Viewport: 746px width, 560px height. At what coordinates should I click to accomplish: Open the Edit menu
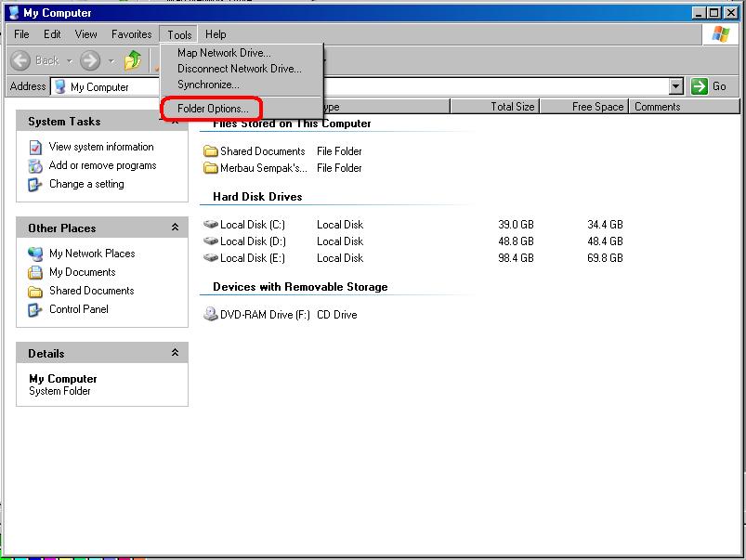(52, 34)
